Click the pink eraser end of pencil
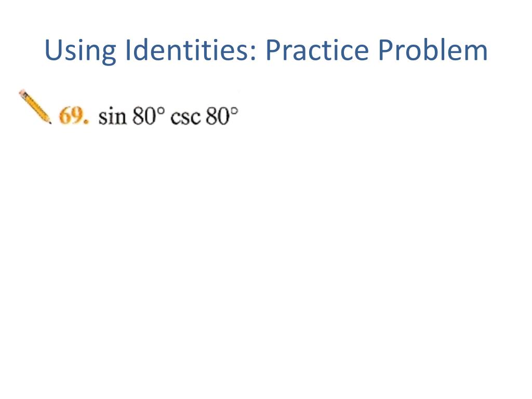The height and width of the screenshot is (399, 532). click(x=22, y=93)
